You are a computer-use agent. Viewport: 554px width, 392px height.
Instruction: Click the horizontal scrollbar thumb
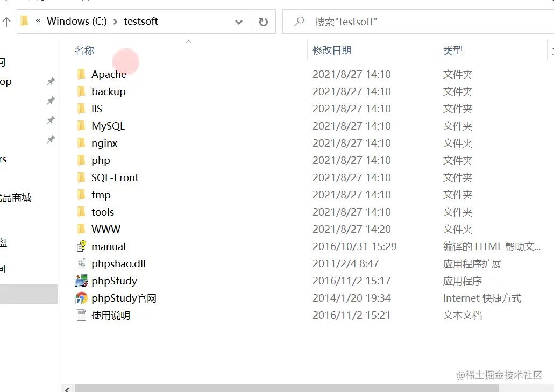tap(287, 388)
